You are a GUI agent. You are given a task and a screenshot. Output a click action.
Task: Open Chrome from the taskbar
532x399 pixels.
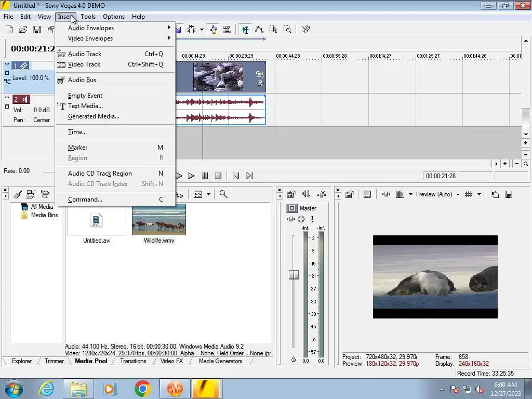[x=142, y=389]
